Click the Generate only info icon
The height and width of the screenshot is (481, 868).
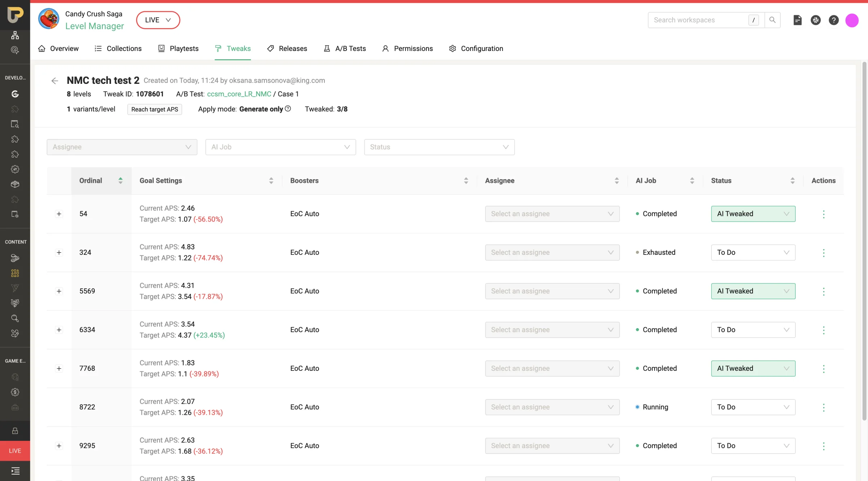288,109
